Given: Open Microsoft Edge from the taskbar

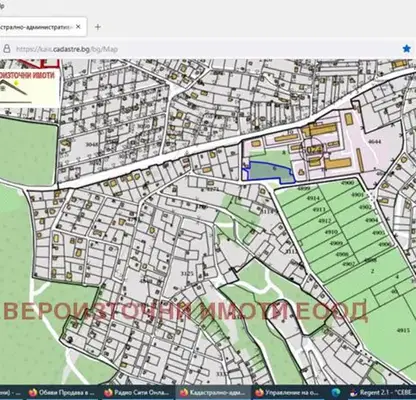Looking at the screenshot, I should [336, 393].
